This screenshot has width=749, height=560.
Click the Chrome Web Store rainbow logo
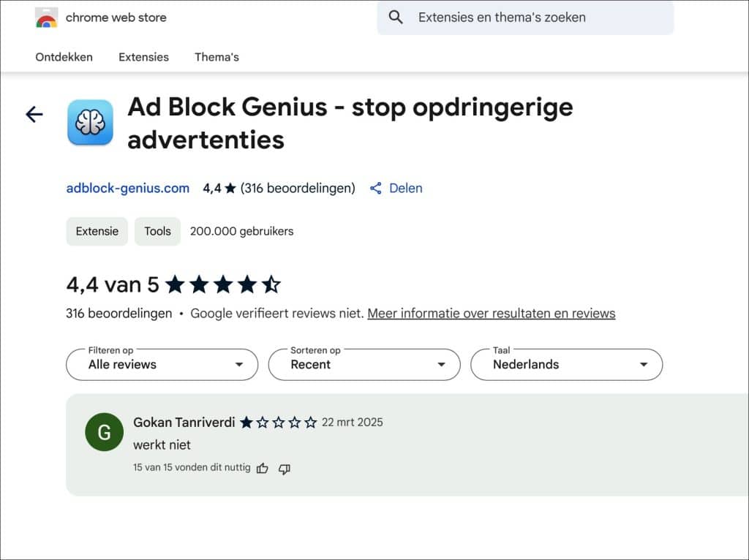46,18
